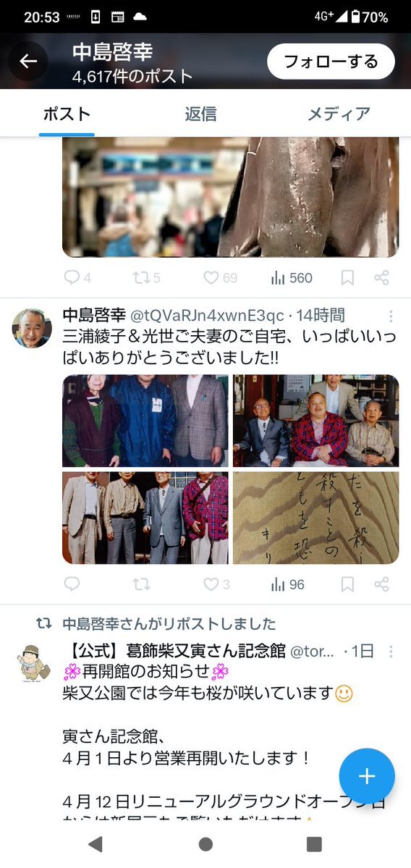The height and width of the screenshot is (868, 411).
Task: Open more options for 三浦綾子 post
Action: pyautogui.click(x=391, y=316)
